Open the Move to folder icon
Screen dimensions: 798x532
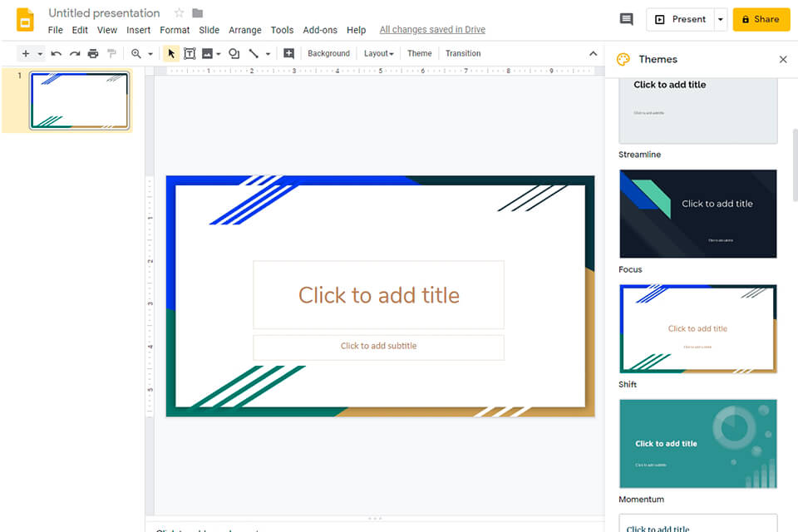(198, 13)
